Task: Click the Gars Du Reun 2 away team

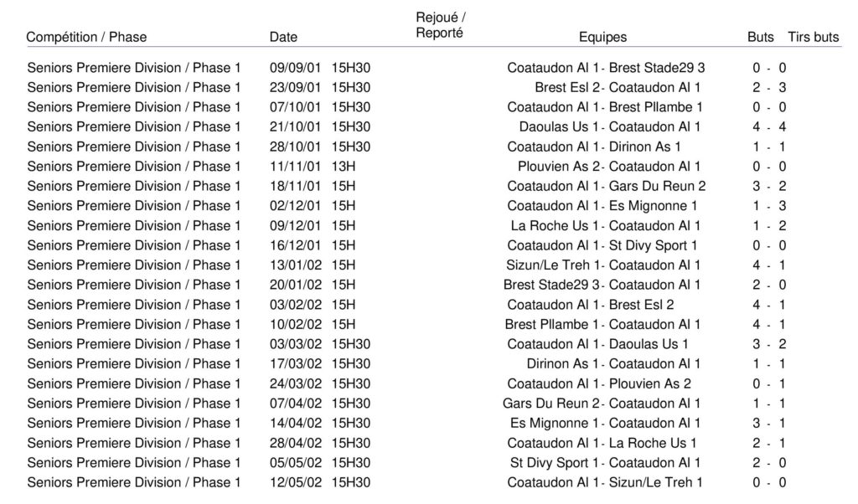Action: coord(657,186)
